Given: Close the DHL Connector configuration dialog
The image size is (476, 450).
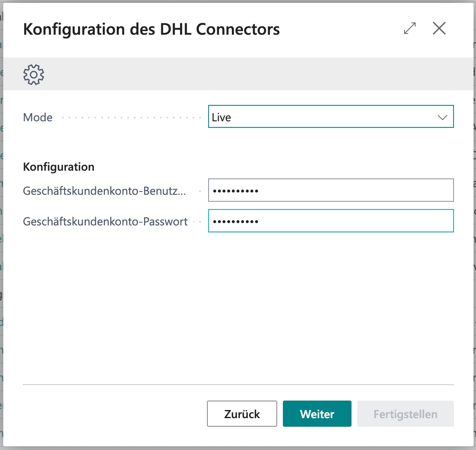Looking at the screenshot, I should [439, 29].
